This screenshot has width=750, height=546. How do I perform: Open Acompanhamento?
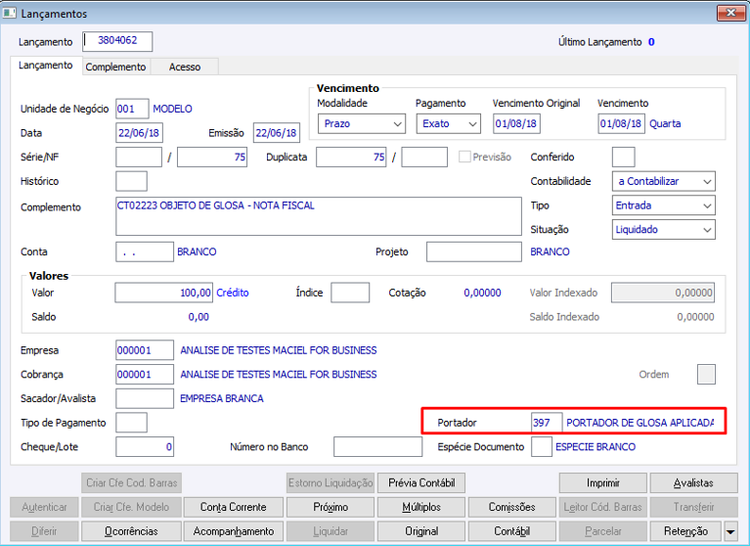(x=233, y=531)
